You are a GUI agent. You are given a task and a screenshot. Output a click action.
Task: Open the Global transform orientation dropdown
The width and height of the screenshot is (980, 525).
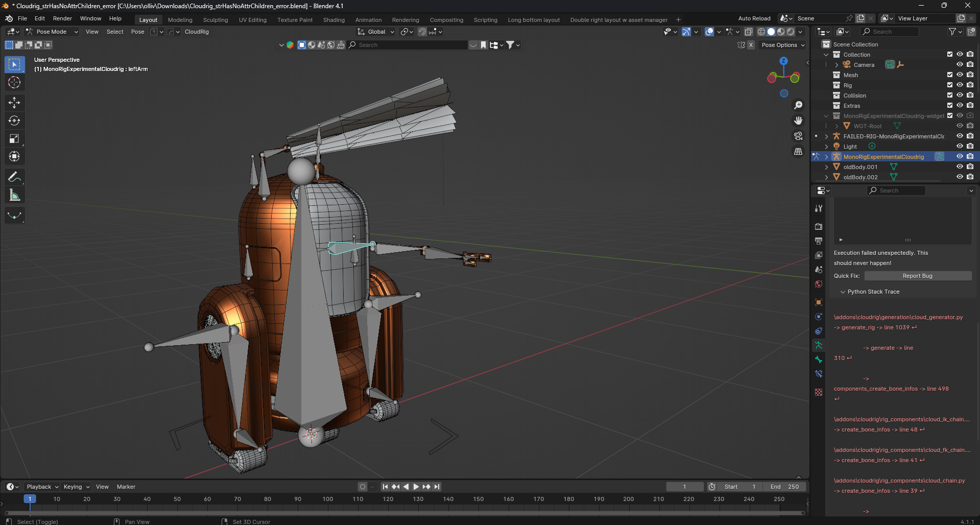[376, 32]
